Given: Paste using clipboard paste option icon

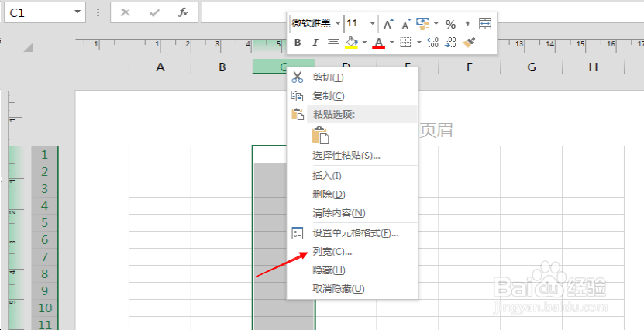Looking at the screenshot, I should 320,135.
